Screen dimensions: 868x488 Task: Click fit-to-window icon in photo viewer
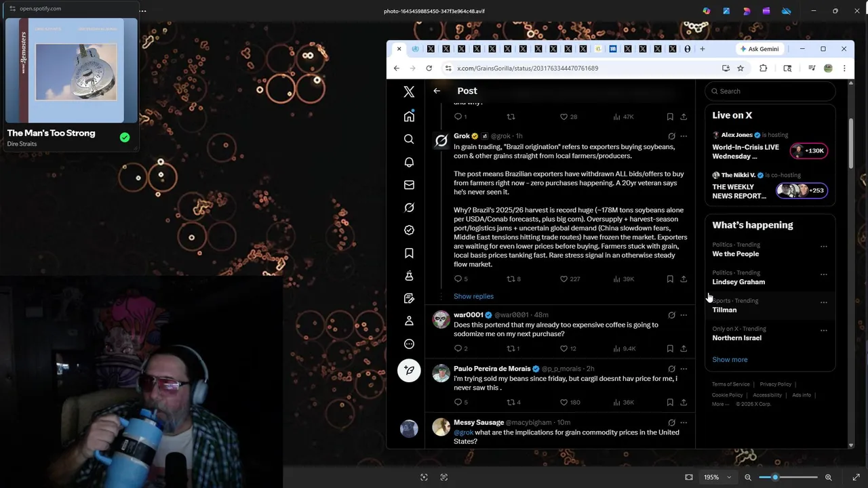tap(689, 477)
